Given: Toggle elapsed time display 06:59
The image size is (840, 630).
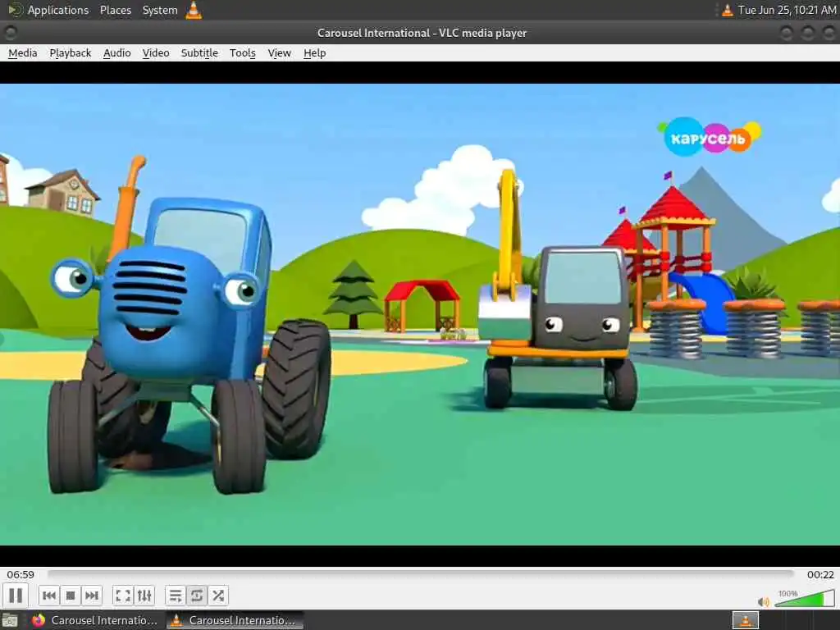Looking at the screenshot, I should [x=21, y=574].
